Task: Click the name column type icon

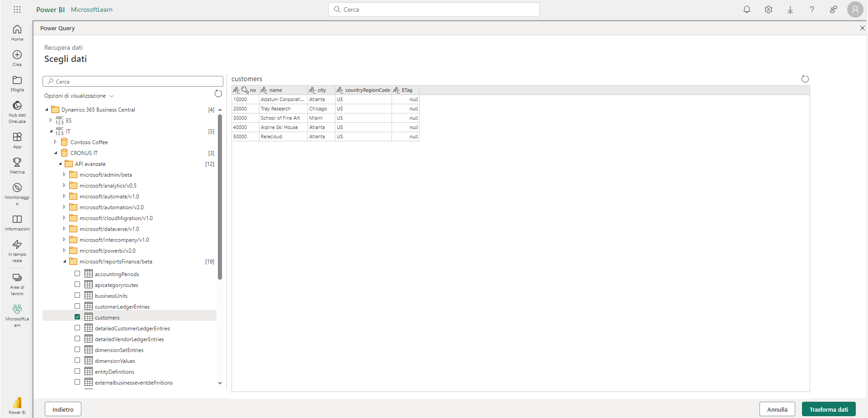Action: pos(264,90)
